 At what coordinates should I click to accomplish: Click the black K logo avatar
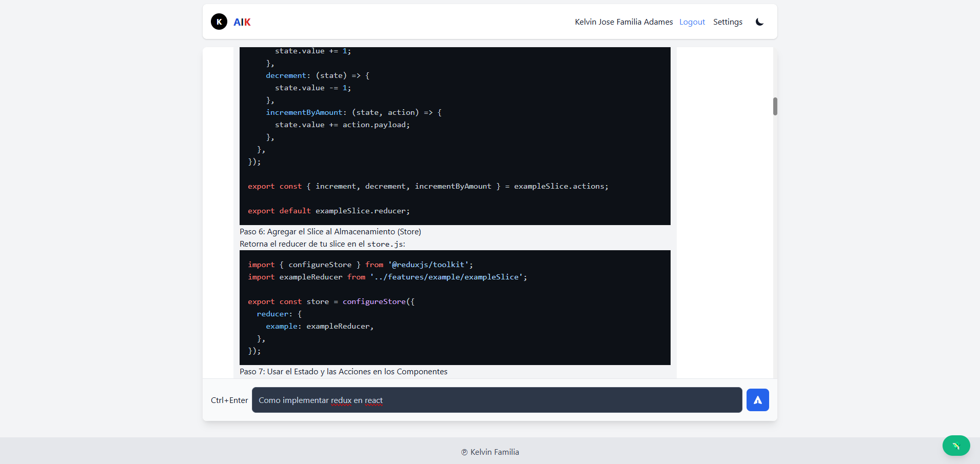[x=219, y=22]
